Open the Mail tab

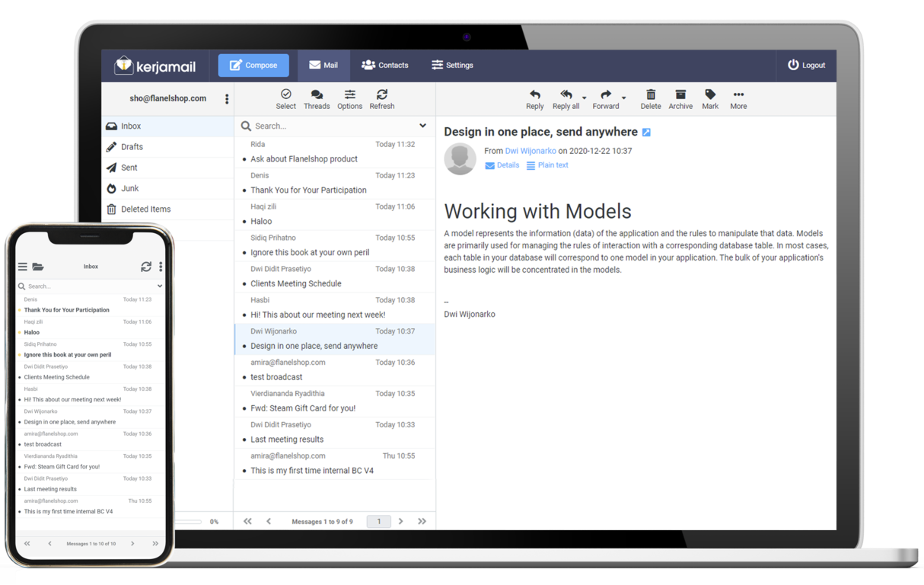point(323,66)
